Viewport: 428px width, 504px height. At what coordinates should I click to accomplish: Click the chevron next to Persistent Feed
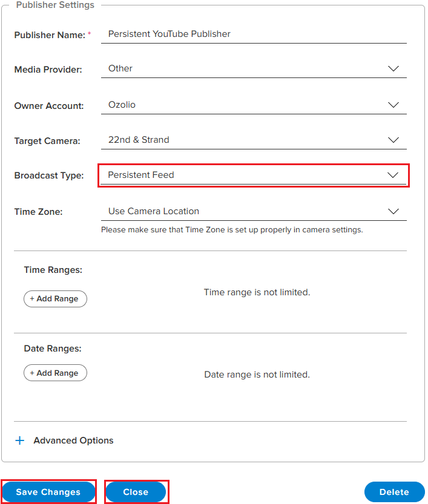pyautogui.click(x=393, y=175)
